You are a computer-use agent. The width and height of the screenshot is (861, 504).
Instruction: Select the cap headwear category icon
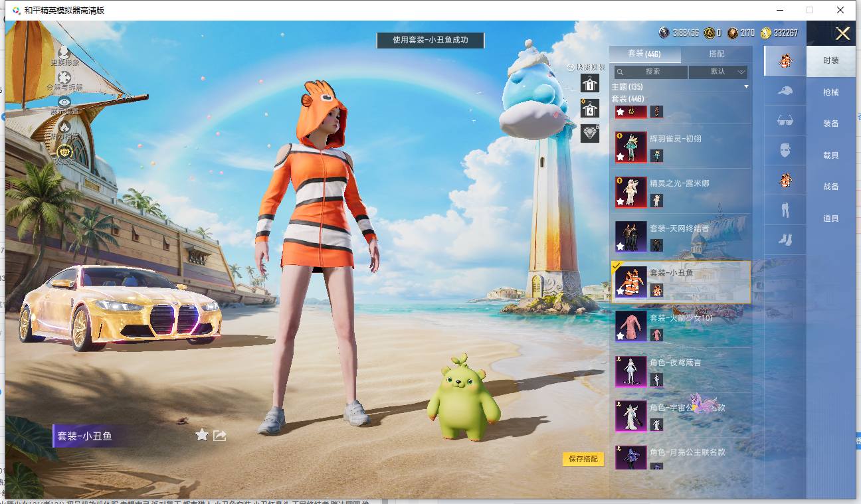(x=785, y=91)
